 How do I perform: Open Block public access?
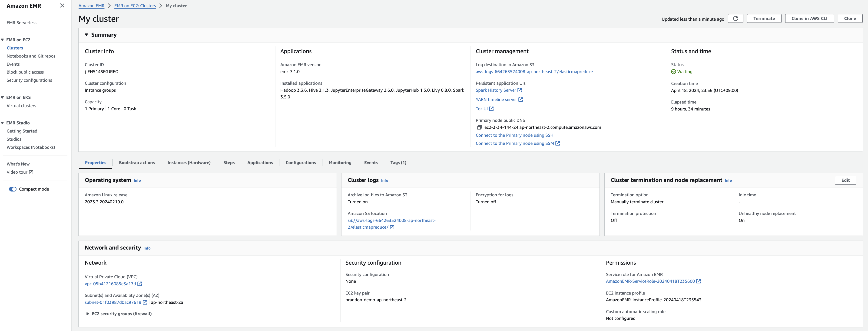(25, 72)
